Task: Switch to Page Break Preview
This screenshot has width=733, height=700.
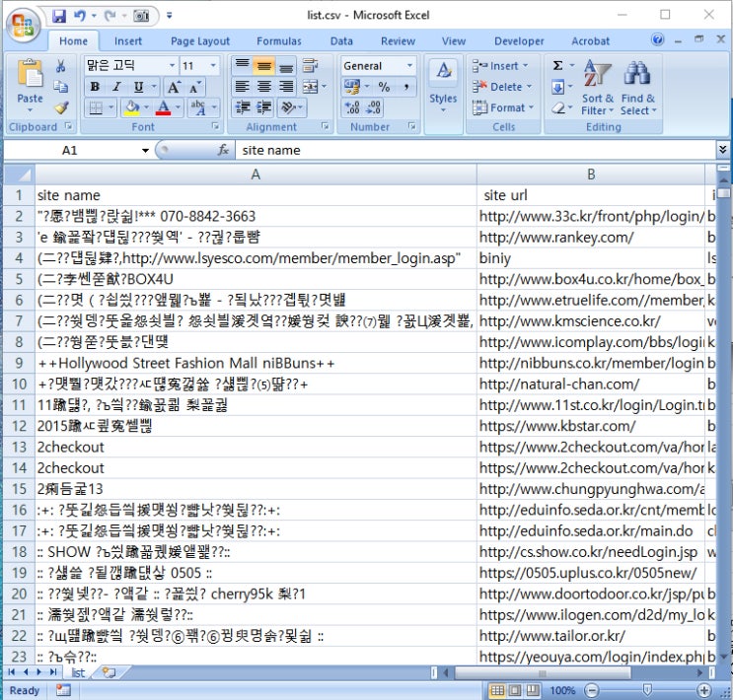Action: (533, 690)
